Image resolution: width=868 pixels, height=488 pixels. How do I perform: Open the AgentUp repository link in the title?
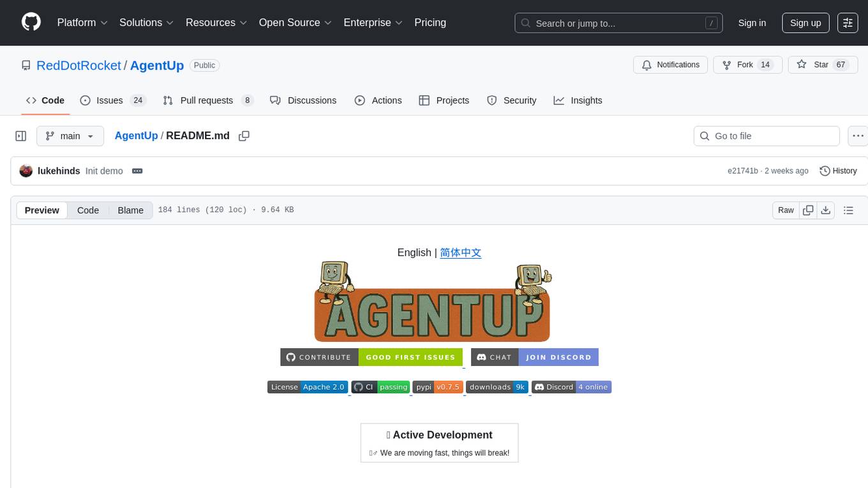(157, 65)
